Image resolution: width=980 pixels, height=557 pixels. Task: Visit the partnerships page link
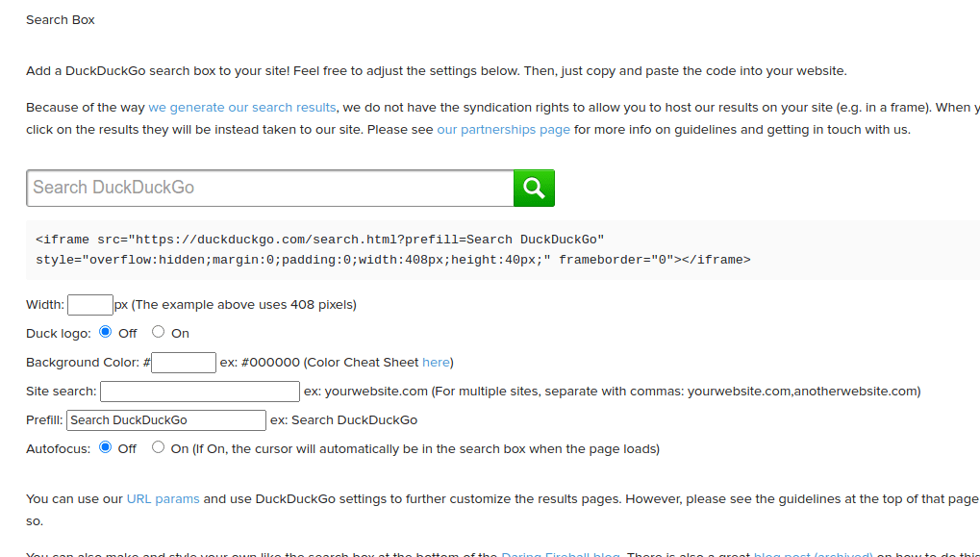(x=502, y=129)
